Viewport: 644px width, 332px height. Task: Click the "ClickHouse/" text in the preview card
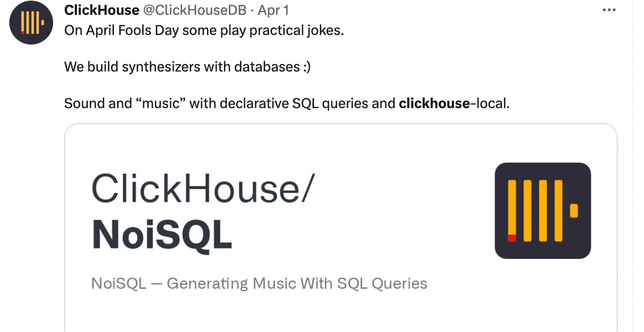[203, 189]
